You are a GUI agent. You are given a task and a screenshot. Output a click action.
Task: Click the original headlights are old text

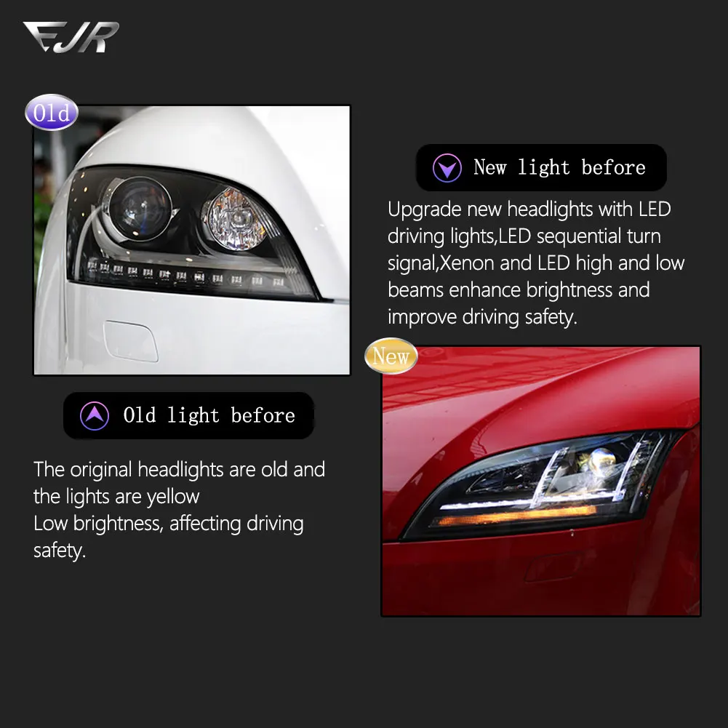[x=179, y=483]
